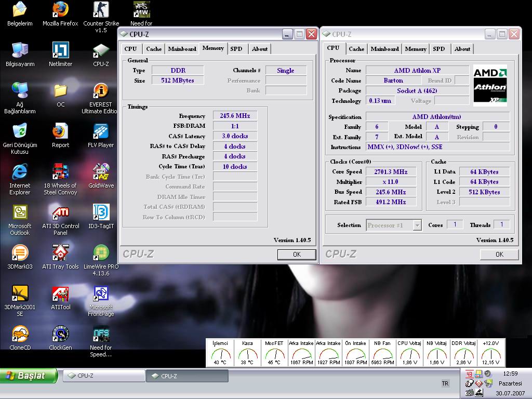Click the Level 2 512 KBytes value
Screen dimensions: 532x399
coord(484,192)
